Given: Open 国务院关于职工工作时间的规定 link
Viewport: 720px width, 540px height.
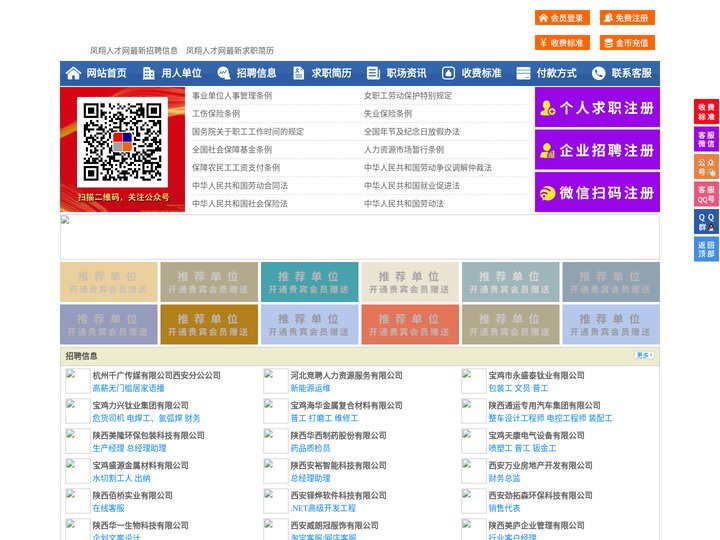Looking at the screenshot, I should [x=248, y=131].
